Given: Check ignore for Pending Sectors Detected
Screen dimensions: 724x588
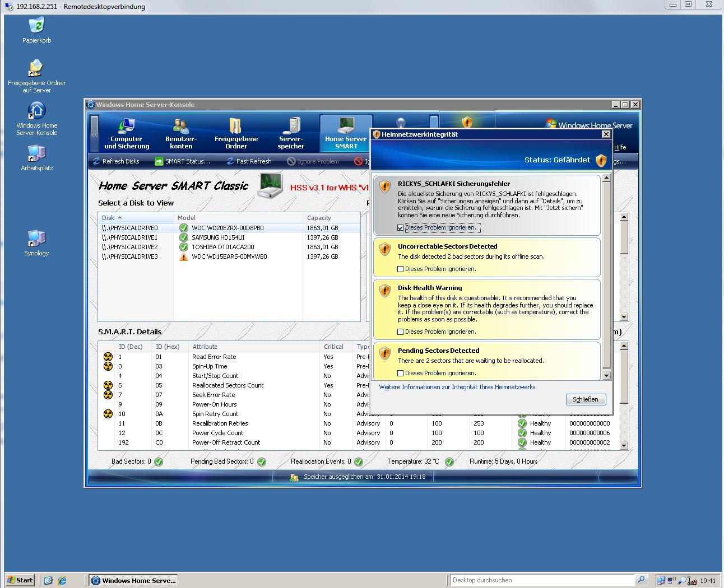Looking at the screenshot, I should point(401,374).
